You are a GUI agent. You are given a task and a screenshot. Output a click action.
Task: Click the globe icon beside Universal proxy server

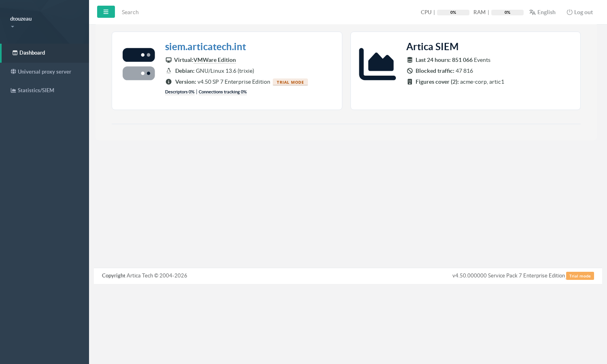pos(13,72)
